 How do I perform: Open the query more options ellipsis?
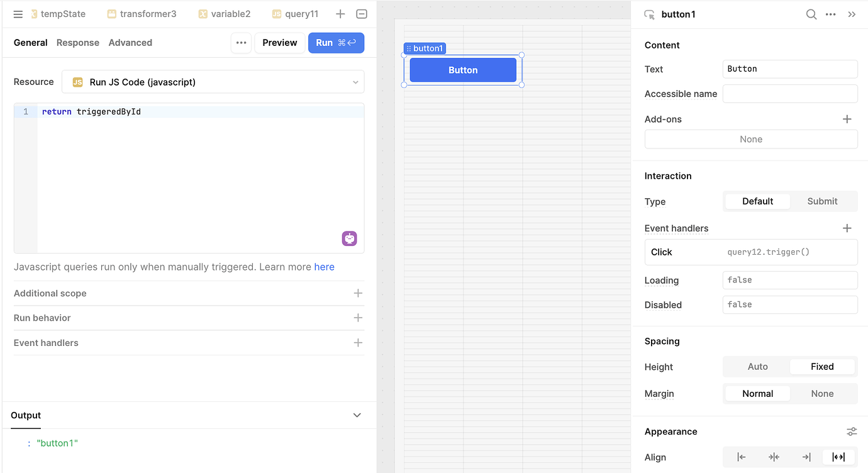tap(241, 43)
